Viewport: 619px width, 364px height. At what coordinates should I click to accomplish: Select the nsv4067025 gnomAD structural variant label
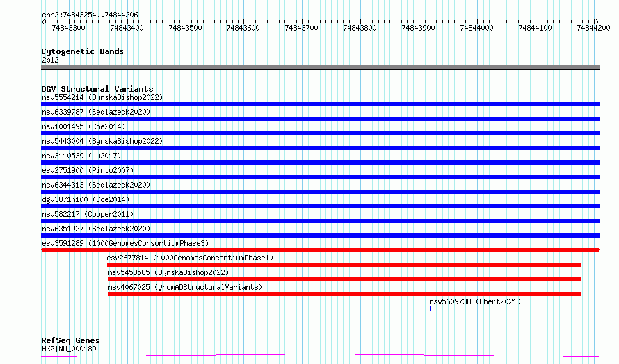(x=185, y=287)
